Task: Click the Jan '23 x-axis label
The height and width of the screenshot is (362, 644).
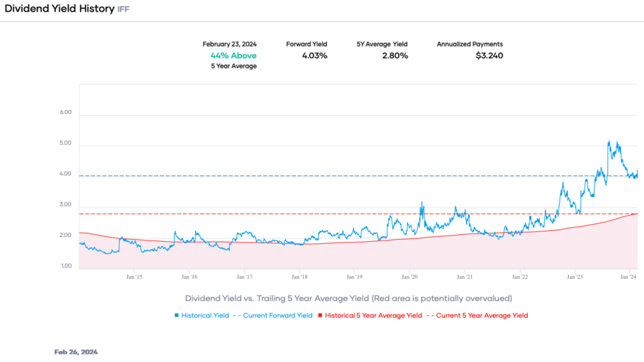Action: [x=575, y=277]
